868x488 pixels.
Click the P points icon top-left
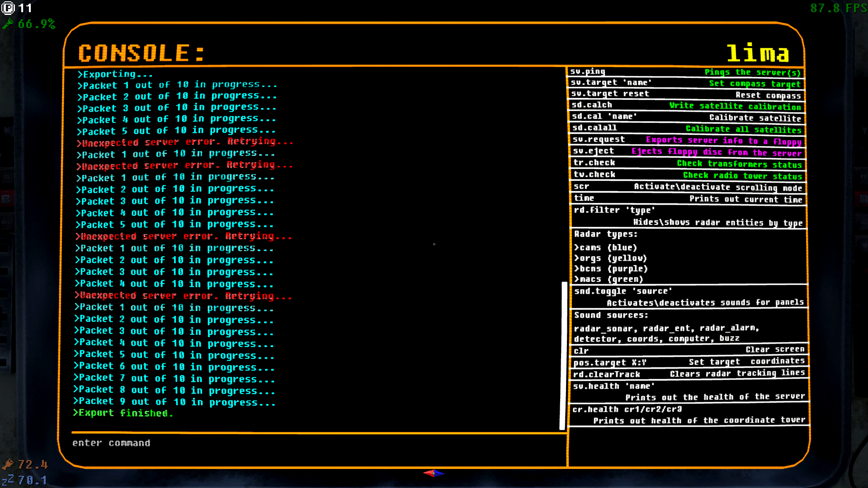(x=8, y=8)
